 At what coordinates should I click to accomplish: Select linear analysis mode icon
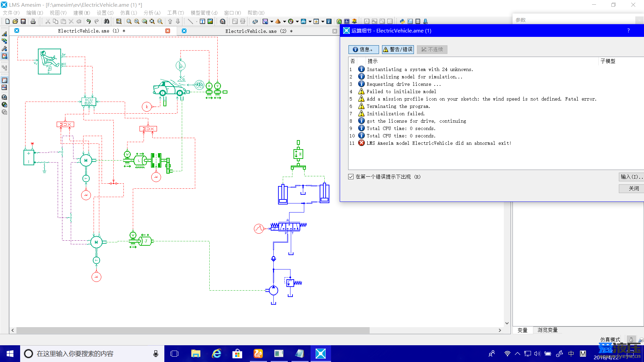click(4, 88)
